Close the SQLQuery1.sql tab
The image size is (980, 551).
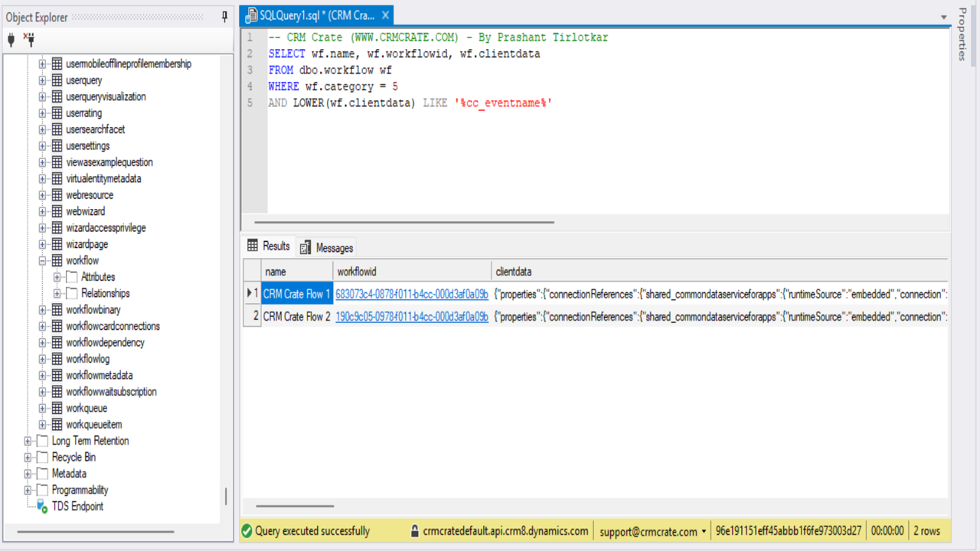tap(385, 15)
